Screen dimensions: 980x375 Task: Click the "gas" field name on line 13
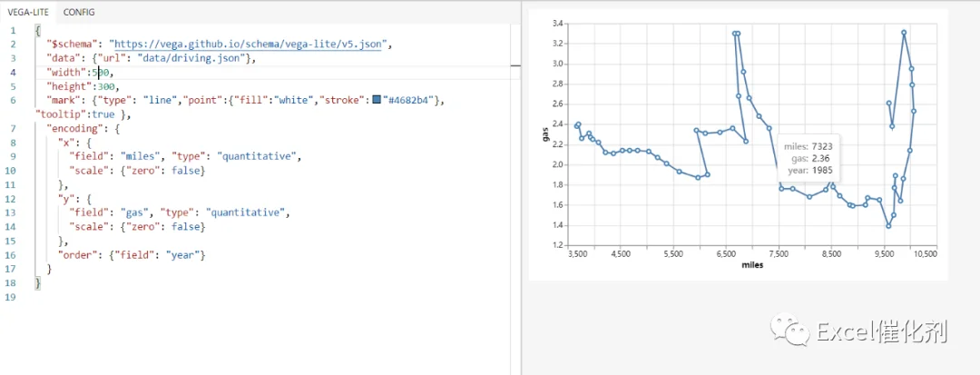coord(138,212)
